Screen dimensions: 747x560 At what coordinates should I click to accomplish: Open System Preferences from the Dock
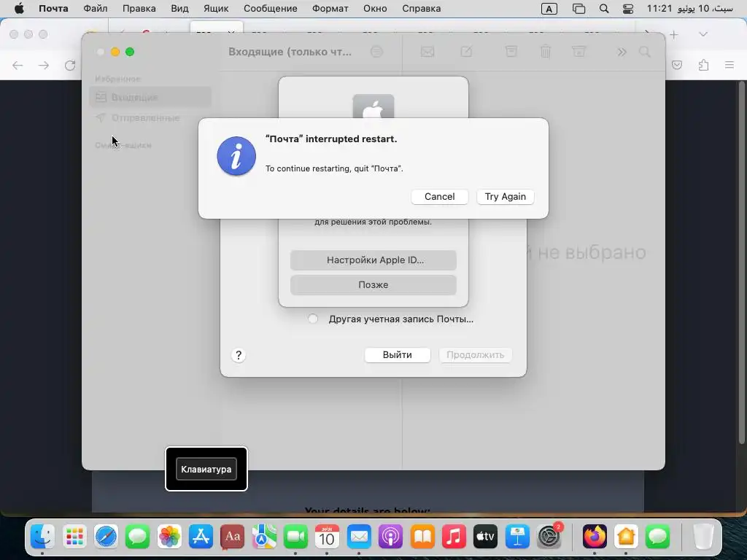click(x=549, y=537)
